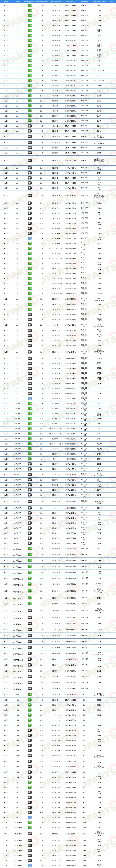Click hybrid Hy icon in Q7 CVZA row

click(30, 817)
